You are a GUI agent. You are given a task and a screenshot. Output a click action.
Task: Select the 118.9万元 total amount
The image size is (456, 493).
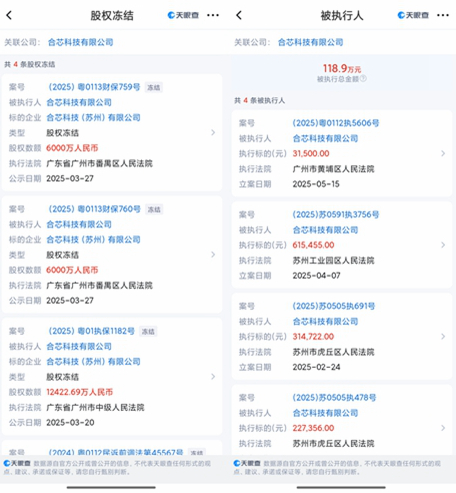tap(342, 68)
